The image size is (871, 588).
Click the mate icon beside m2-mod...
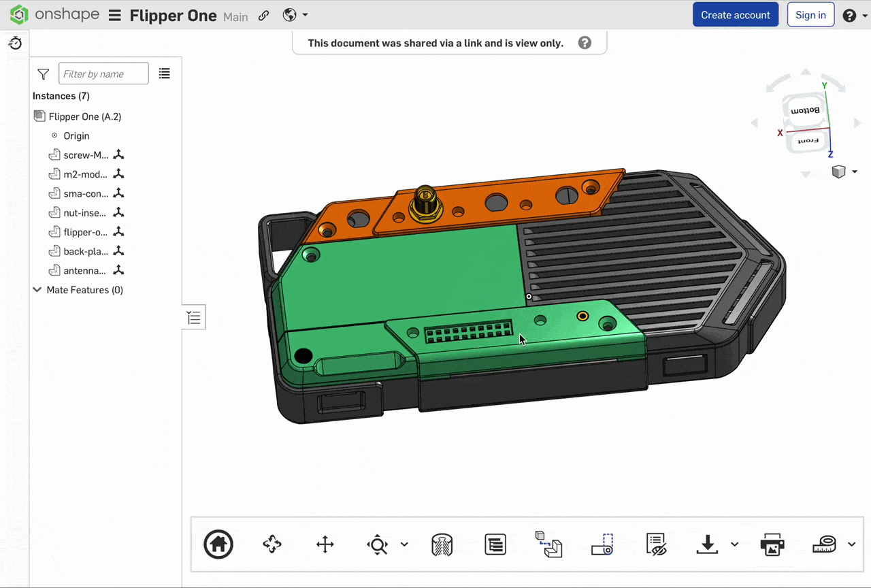click(x=118, y=174)
